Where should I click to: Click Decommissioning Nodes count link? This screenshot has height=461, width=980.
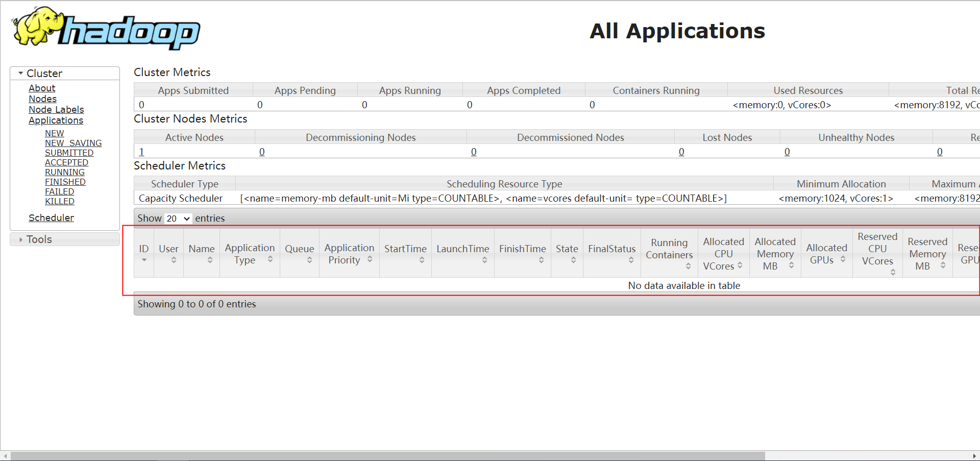point(262,152)
